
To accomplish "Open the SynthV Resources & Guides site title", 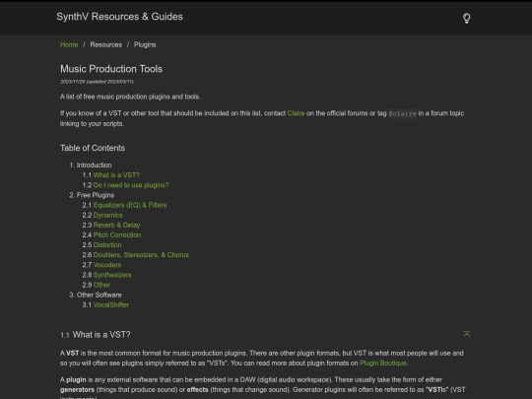I will (119, 17).
